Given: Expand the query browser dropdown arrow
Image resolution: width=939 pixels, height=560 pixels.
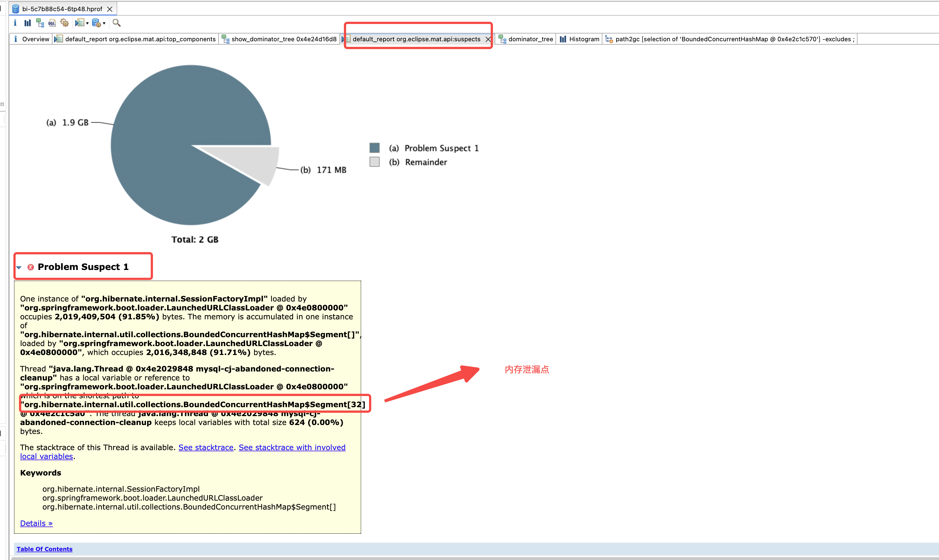Looking at the screenshot, I should click(x=104, y=23).
